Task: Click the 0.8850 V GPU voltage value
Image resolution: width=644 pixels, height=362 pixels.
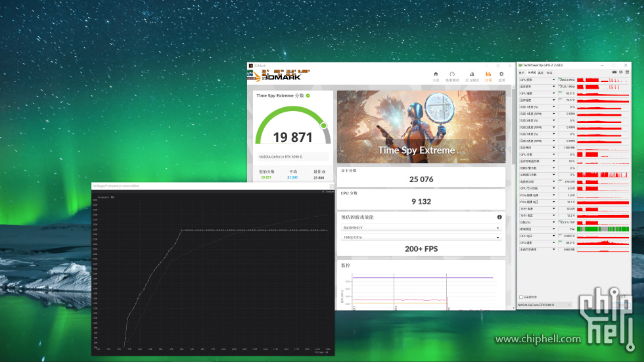Action: point(569,236)
